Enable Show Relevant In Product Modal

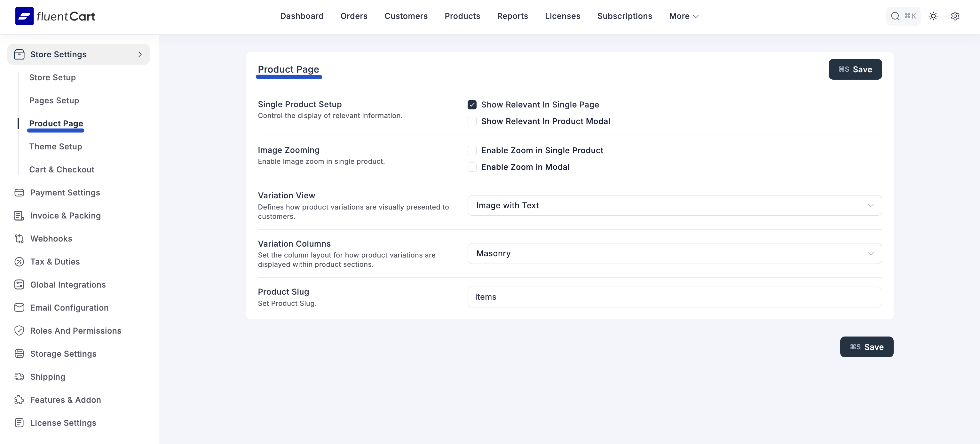click(x=472, y=121)
